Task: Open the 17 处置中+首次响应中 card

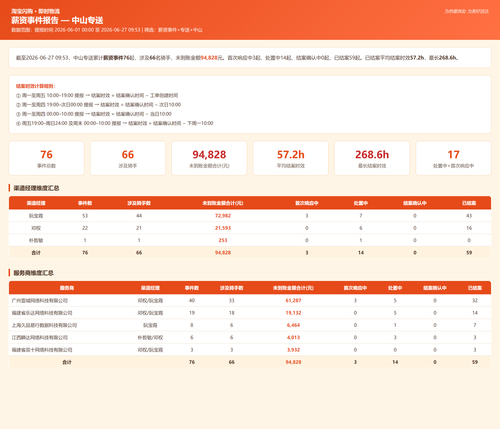Action: [x=453, y=158]
